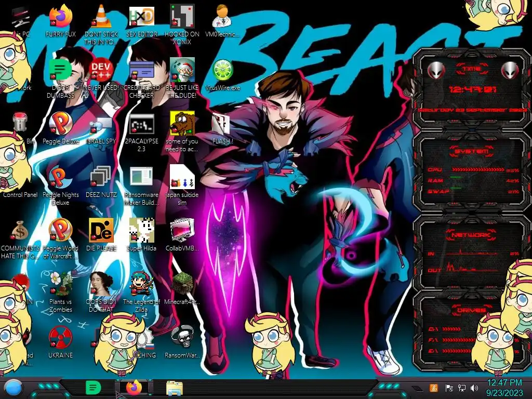Open the Plants vs Zombies icon
The width and height of the screenshot is (532, 399).
coord(60,284)
